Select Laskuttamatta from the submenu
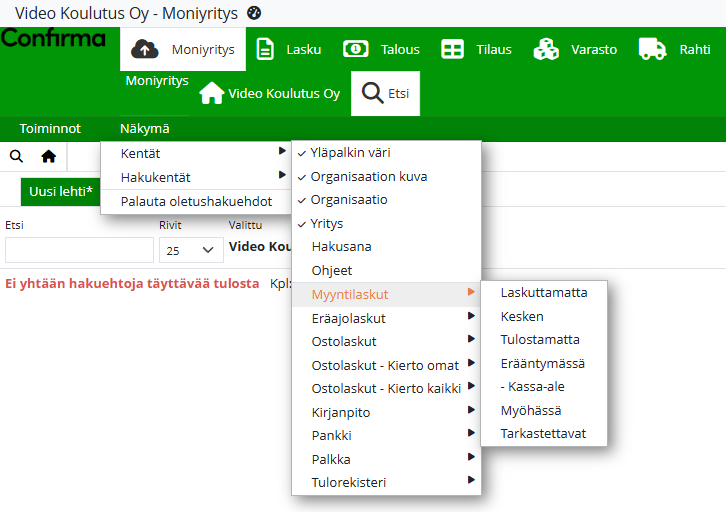 click(543, 292)
